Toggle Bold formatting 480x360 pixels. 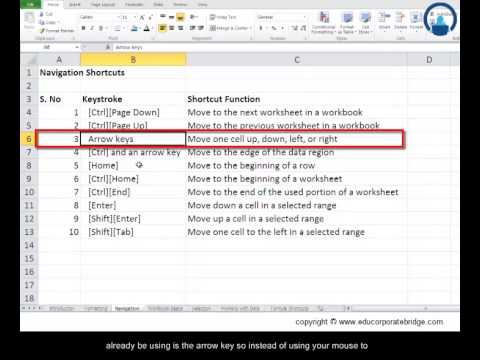[83, 28]
